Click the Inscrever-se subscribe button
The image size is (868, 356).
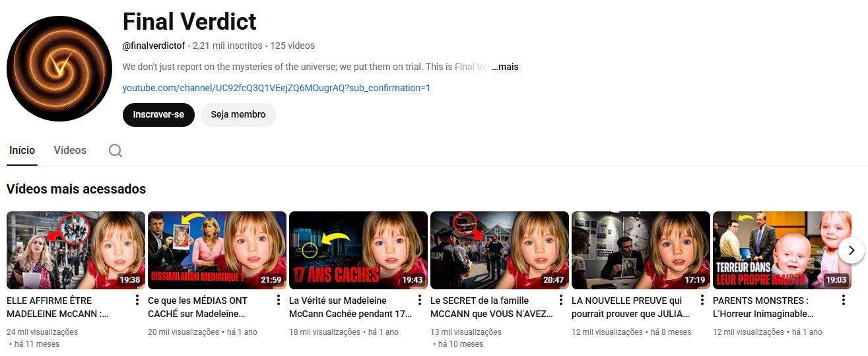(x=158, y=114)
